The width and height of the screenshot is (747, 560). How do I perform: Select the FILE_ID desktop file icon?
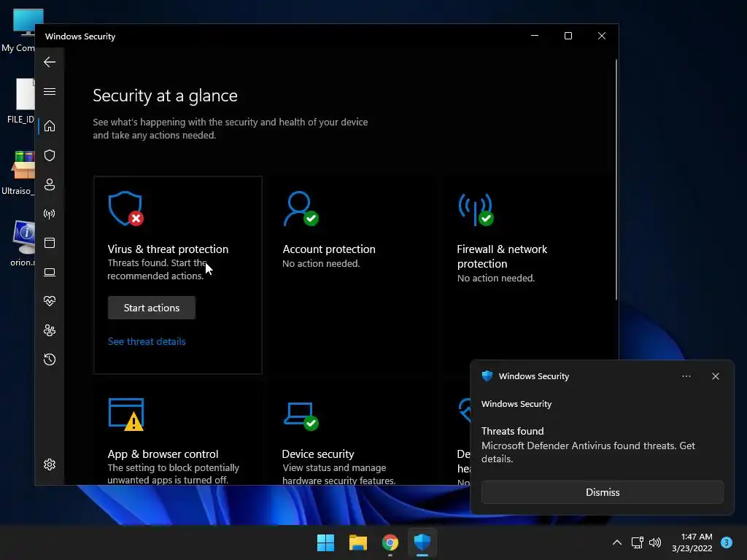[20, 101]
